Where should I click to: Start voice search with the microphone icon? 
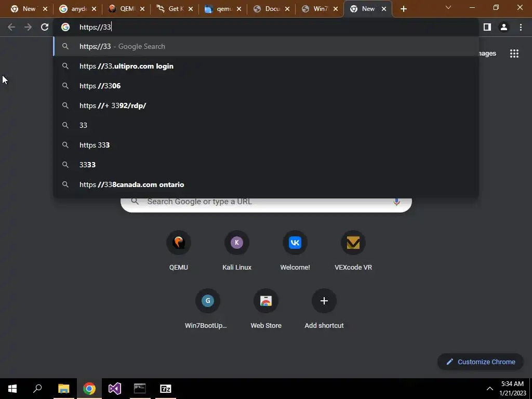[x=396, y=202]
